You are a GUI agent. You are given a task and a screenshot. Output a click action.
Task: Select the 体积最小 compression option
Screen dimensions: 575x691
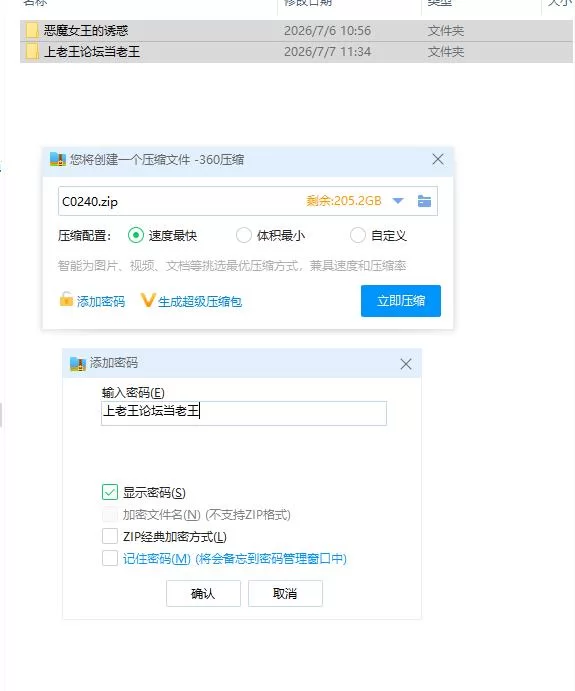click(x=244, y=235)
